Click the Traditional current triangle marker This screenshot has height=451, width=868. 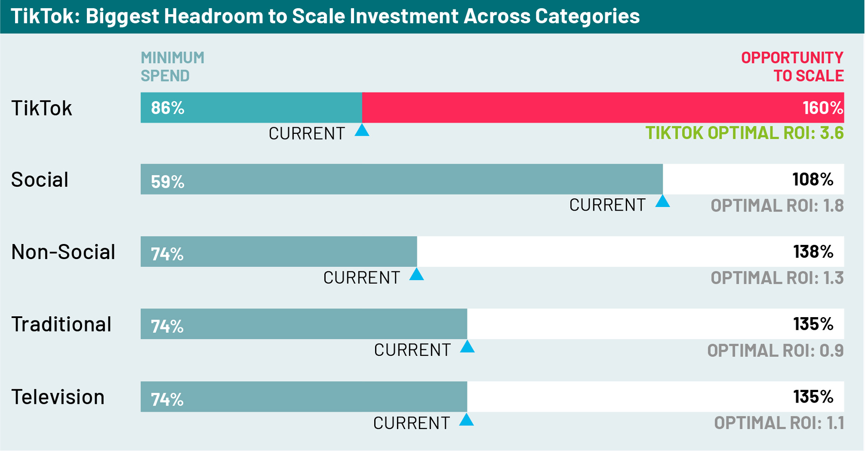point(467,347)
